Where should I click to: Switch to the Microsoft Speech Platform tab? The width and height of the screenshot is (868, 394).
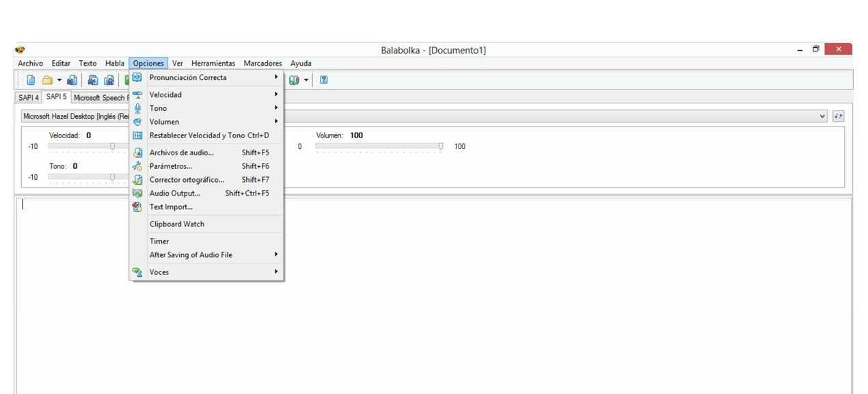pyautogui.click(x=100, y=98)
